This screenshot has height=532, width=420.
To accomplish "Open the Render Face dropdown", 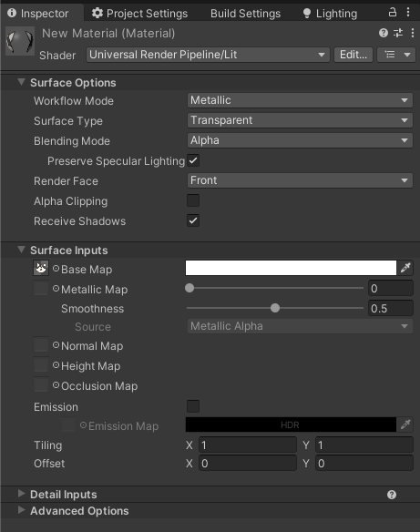I will coord(300,180).
